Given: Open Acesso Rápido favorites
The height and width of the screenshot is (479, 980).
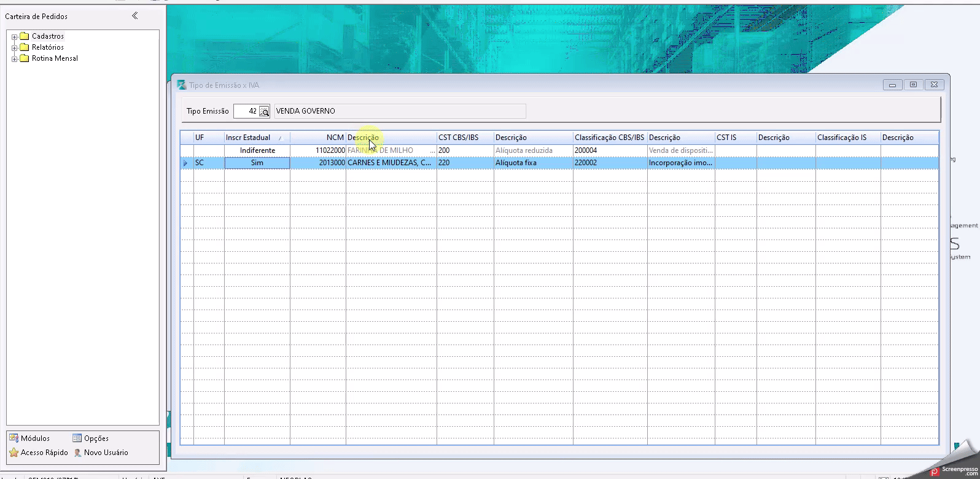Looking at the screenshot, I should (x=38, y=453).
